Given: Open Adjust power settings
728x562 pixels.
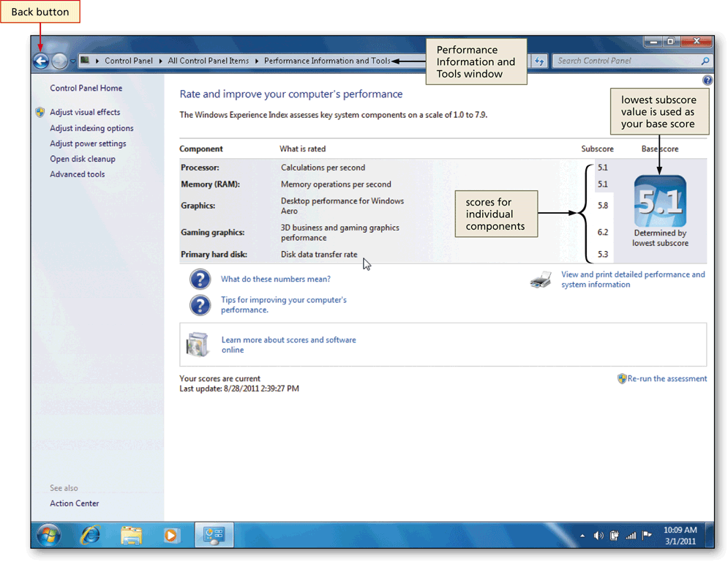Looking at the screenshot, I should tap(88, 143).
